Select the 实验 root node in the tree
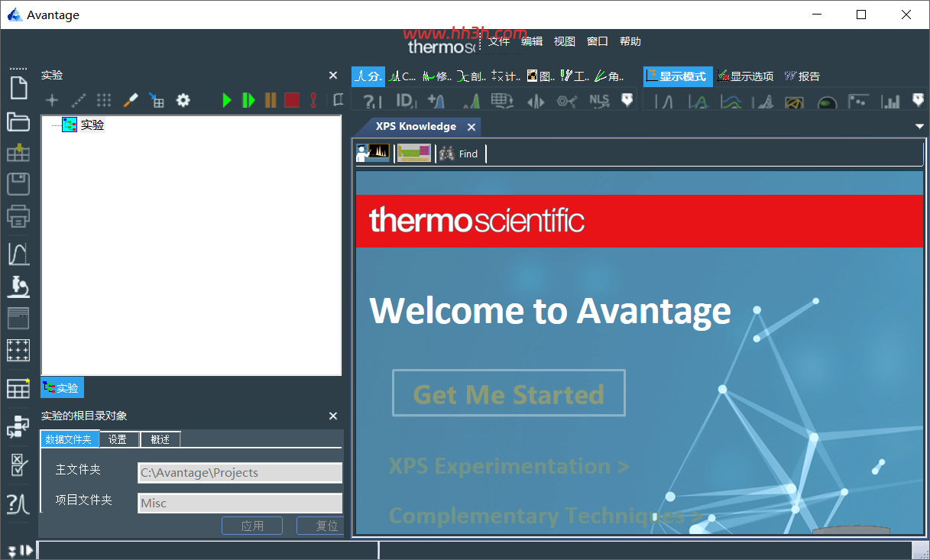Image resolution: width=930 pixels, height=560 pixels. pyautogui.click(x=92, y=125)
